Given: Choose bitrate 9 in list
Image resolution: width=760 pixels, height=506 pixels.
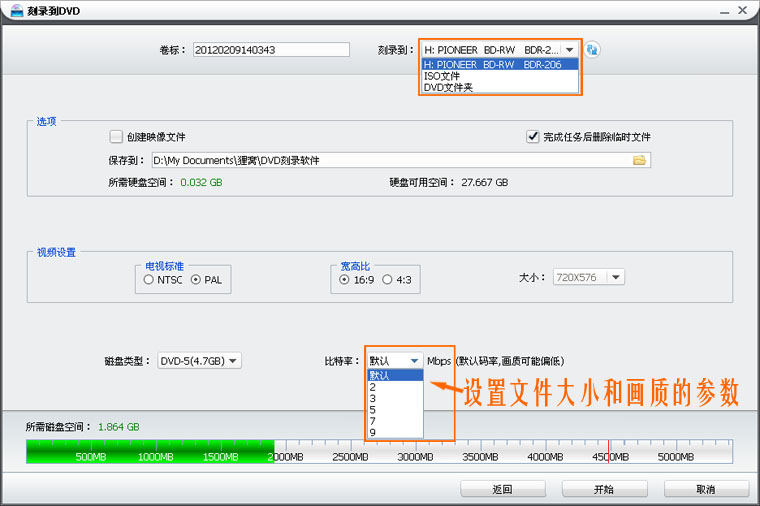Looking at the screenshot, I should point(396,432).
